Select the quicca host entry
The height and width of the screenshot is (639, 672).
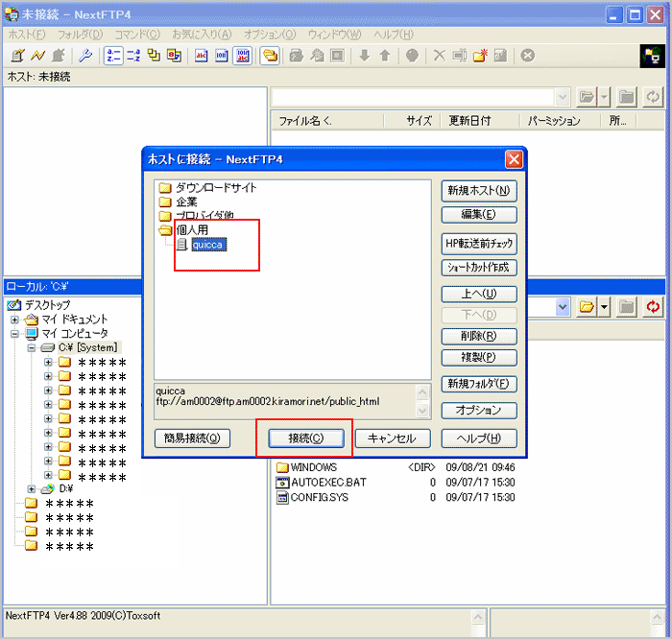[x=208, y=245]
